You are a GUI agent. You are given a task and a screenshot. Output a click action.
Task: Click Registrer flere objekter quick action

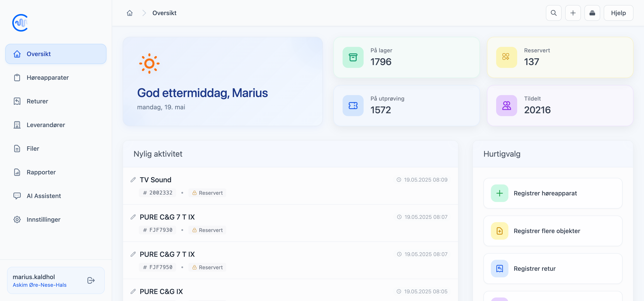click(x=553, y=231)
